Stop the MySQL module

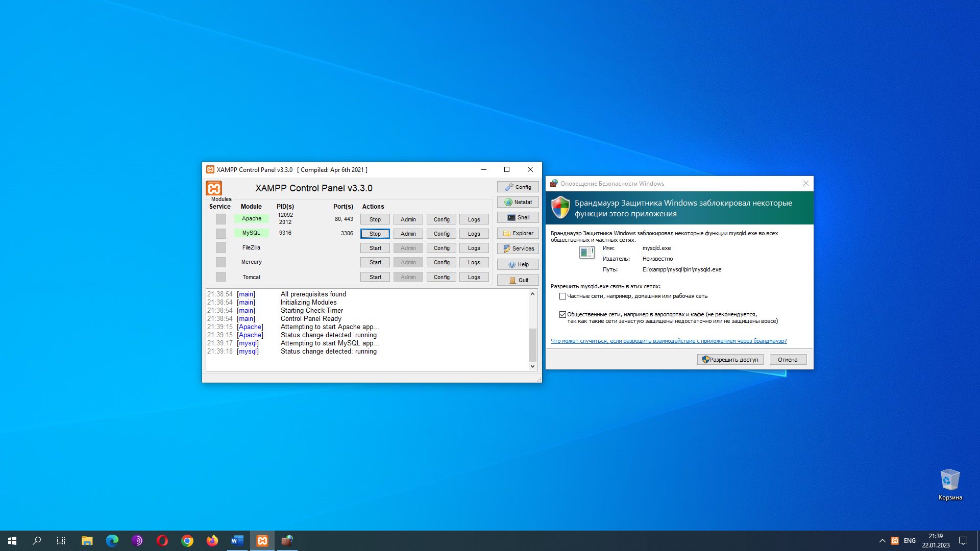coord(375,234)
